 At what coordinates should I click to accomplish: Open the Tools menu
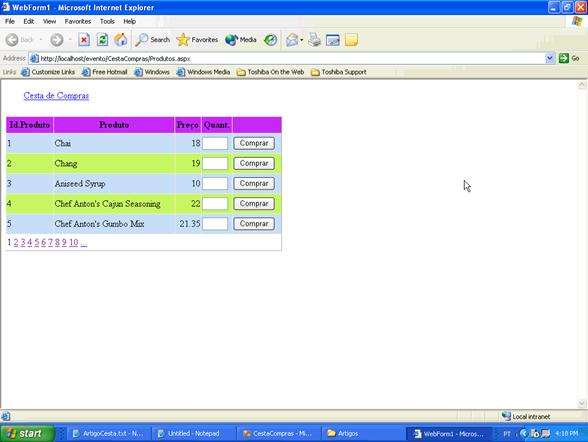point(107,21)
